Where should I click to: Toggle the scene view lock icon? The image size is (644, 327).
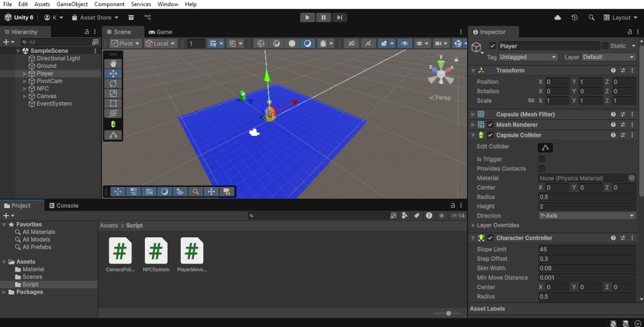tap(456, 59)
